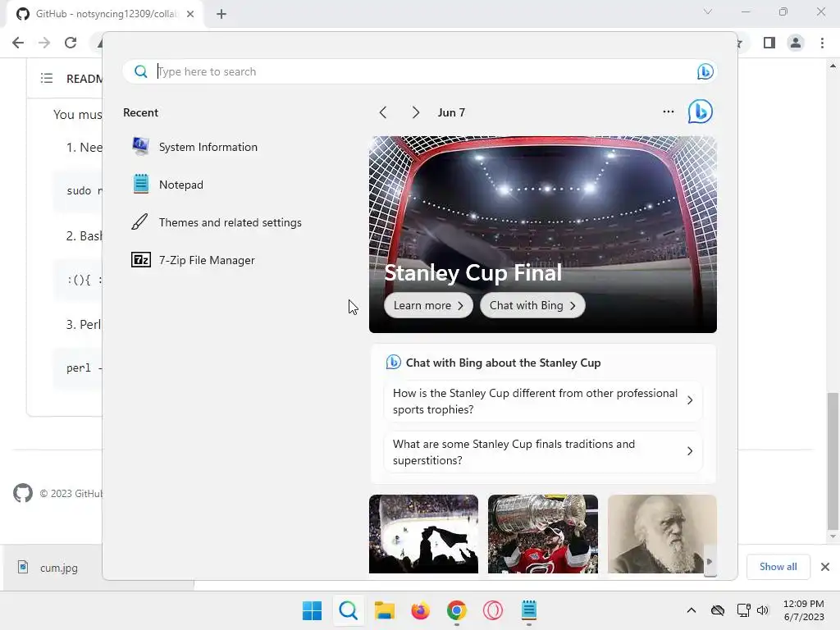Click Chrome's back navigation arrow
This screenshot has width=840, height=630.
pyautogui.click(x=18, y=43)
